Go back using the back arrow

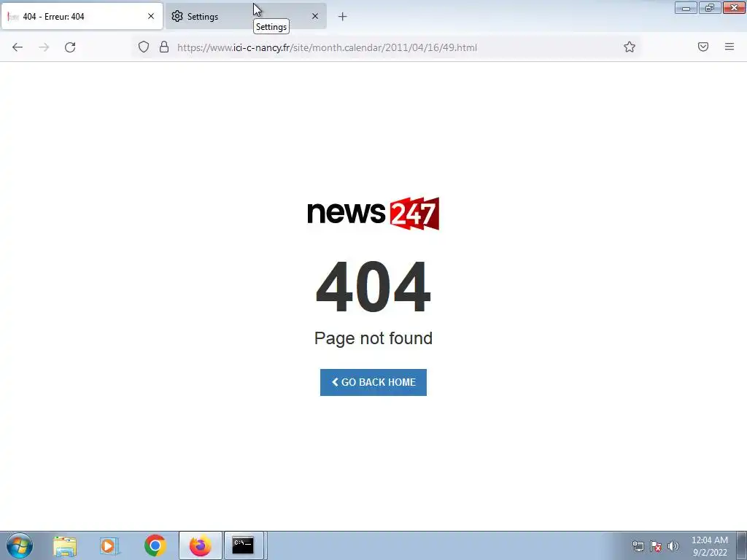(18, 47)
